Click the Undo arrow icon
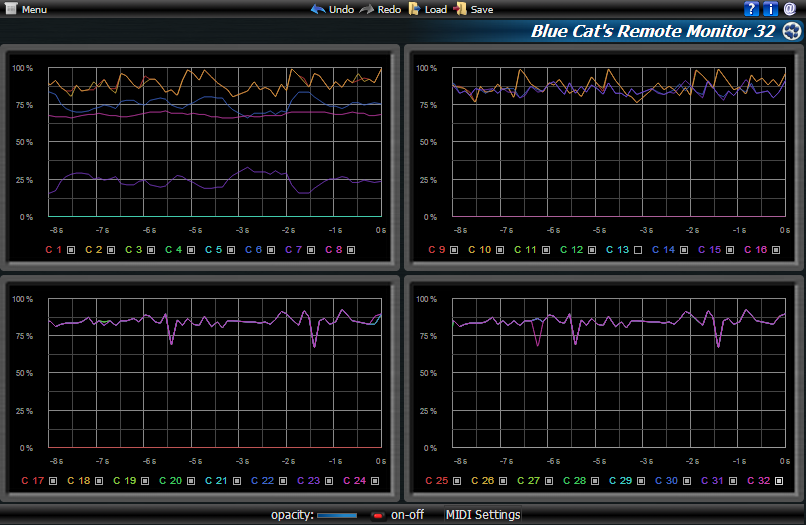 pos(318,9)
